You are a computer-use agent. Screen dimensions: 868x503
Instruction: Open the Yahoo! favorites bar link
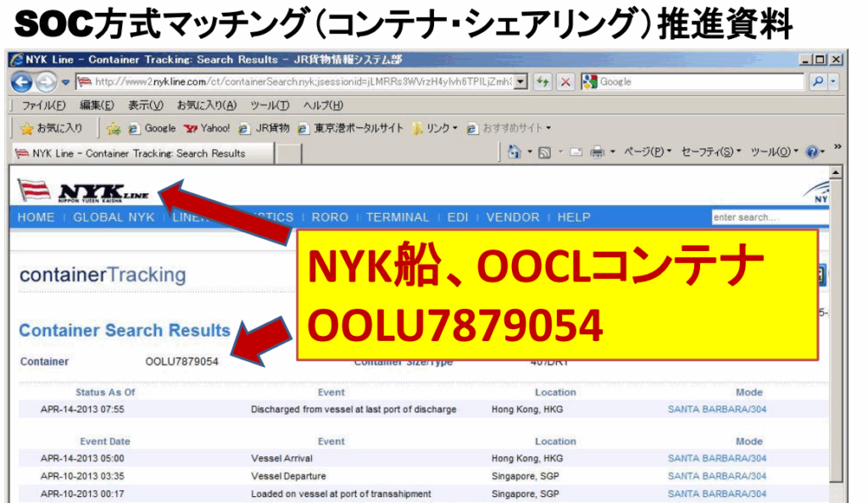point(207,129)
